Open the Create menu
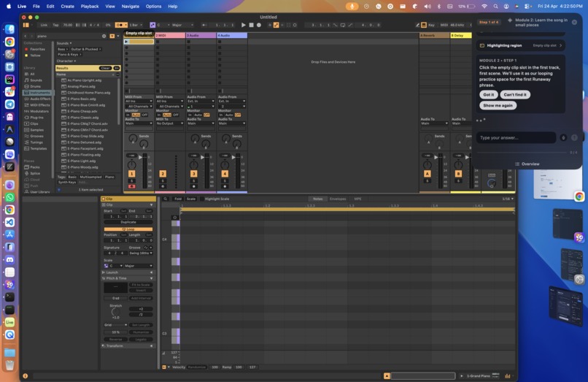Viewport: 588px width, 382px height. (x=68, y=7)
